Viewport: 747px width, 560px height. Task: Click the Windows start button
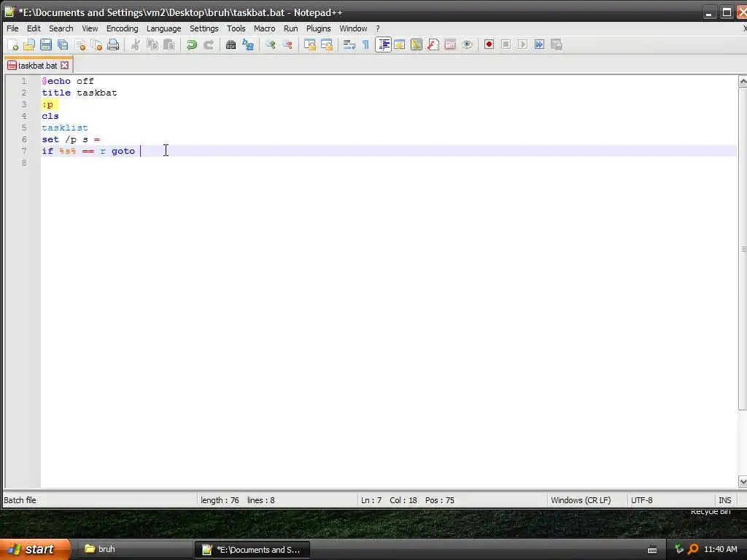click(x=34, y=549)
